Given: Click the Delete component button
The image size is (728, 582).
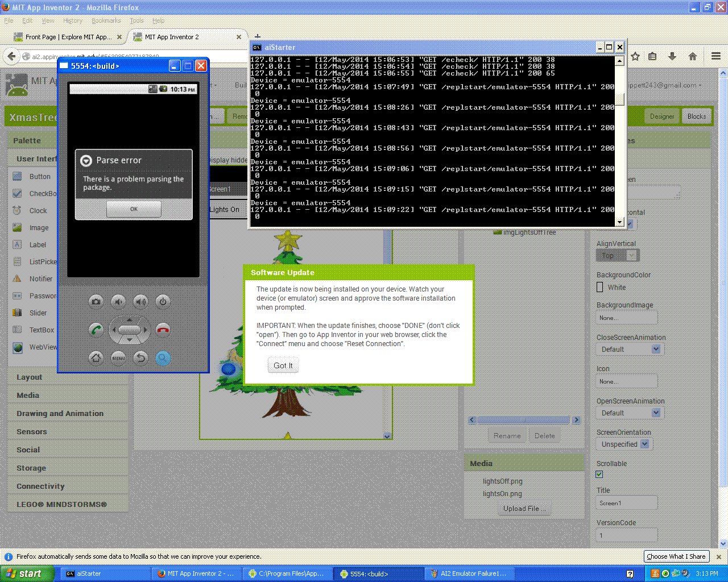Looking at the screenshot, I should click(x=545, y=436).
